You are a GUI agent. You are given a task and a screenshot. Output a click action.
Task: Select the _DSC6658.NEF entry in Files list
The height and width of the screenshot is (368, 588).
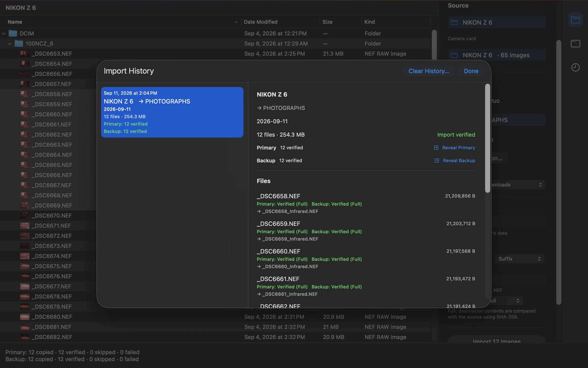point(366,203)
